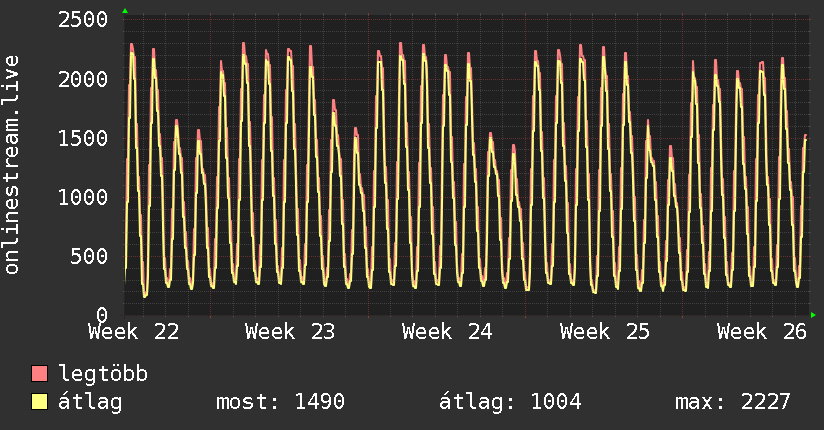
Task: Click the 'most: 1490' value
Action: coord(280,402)
